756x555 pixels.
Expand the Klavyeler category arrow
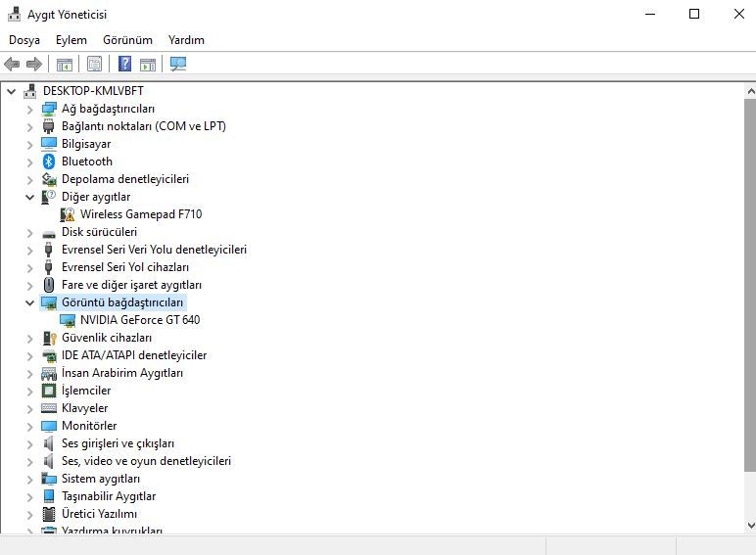[30, 409]
